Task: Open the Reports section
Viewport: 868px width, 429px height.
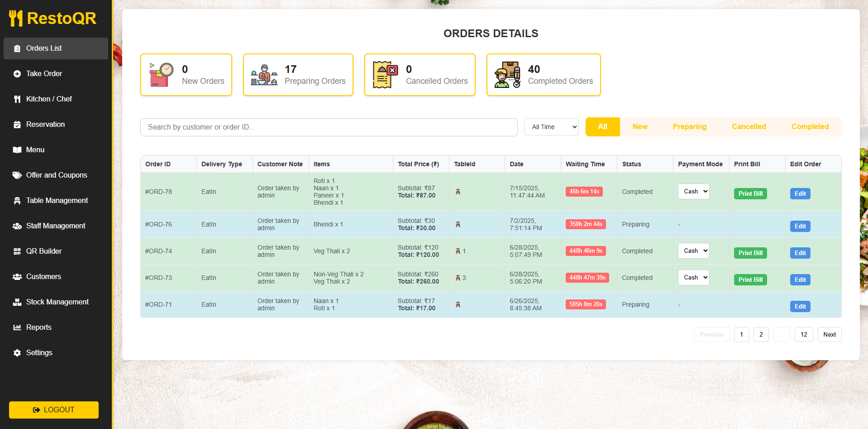Action: point(38,327)
